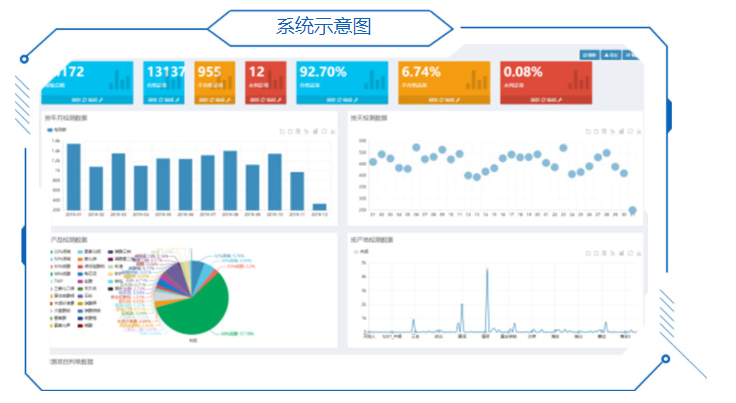This screenshot has height=403, width=736.
Task: Click the 6.74% value text
Action: point(421,72)
